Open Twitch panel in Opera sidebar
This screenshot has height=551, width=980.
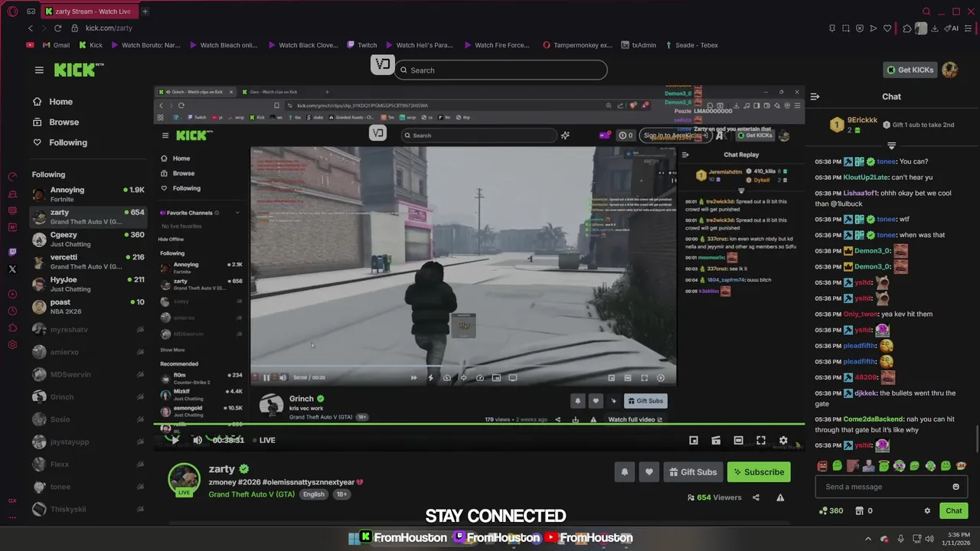coord(12,252)
